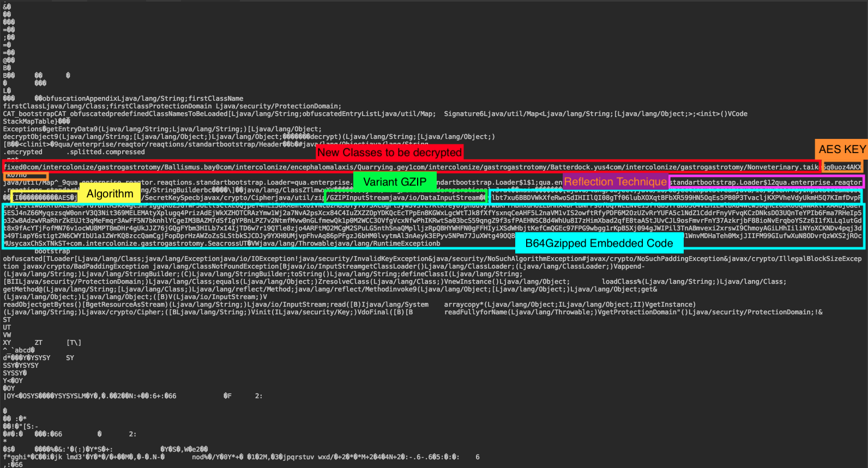Select the 'java/security/NoSuchAlgorithmException' text
Screen dimensions: 868x468
[x=508, y=259]
